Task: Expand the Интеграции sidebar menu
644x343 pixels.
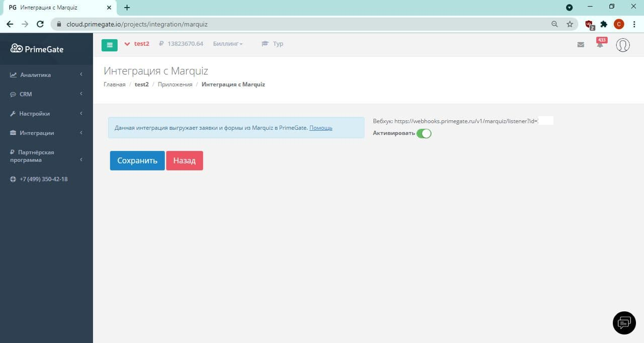Action: [x=46, y=133]
